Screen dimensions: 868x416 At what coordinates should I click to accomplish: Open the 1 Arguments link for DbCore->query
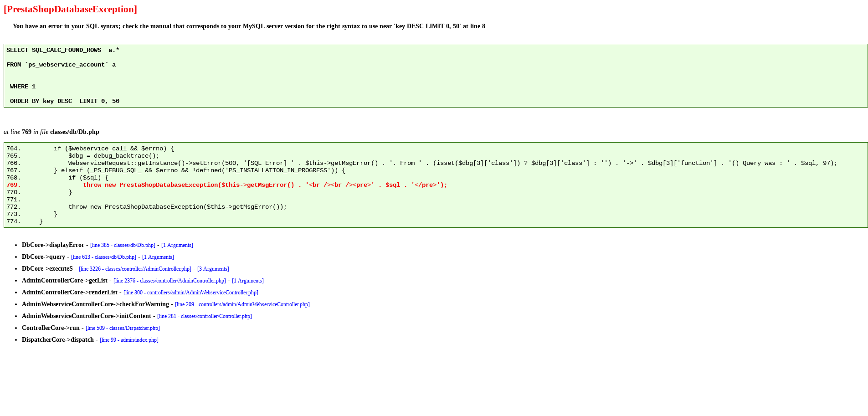(158, 257)
